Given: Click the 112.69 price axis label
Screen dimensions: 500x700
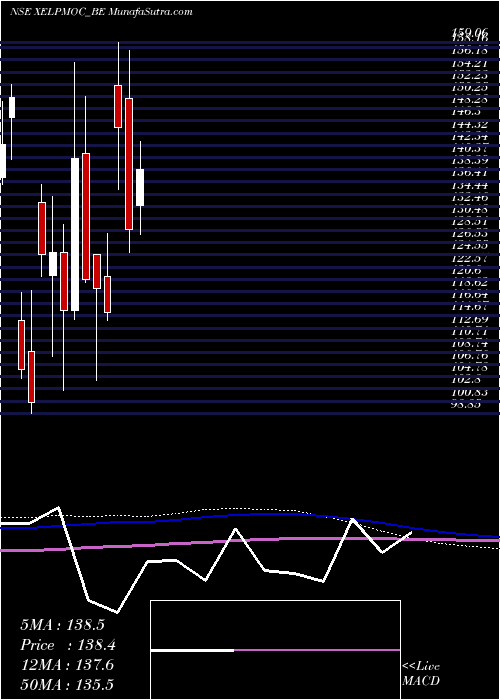Looking at the screenshot, I should point(469,320).
